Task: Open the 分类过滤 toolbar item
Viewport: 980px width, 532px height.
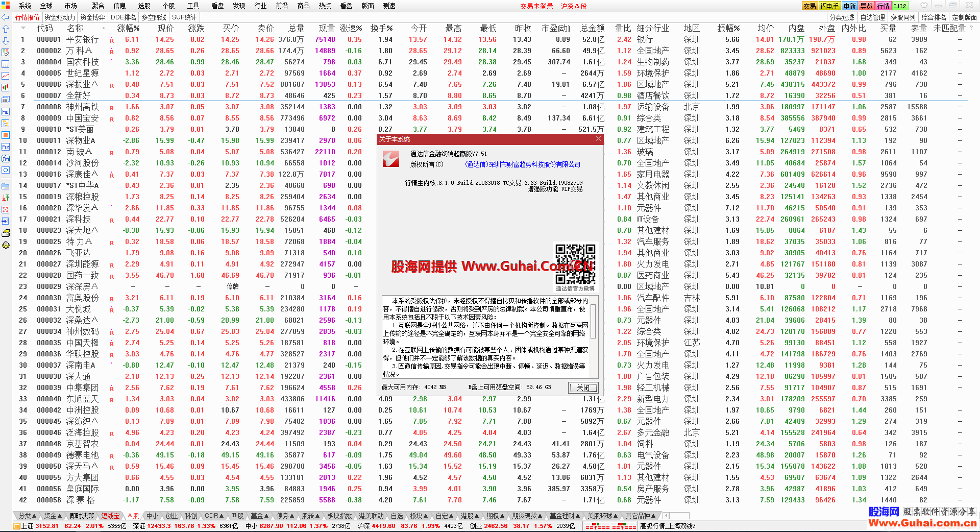Action: click(x=842, y=17)
